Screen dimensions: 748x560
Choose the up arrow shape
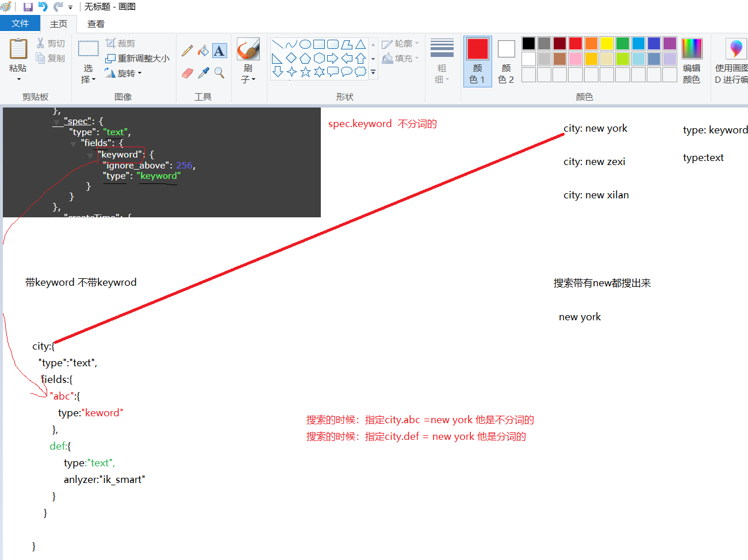coord(360,58)
